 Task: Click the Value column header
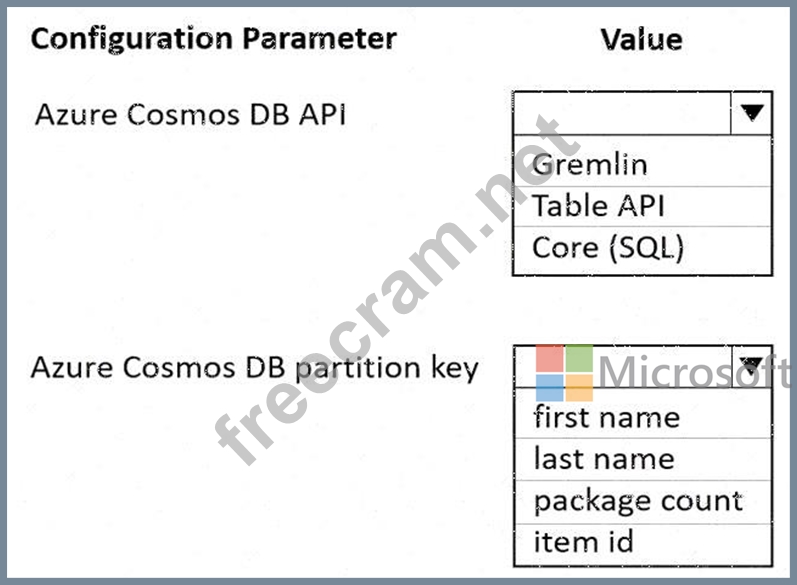point(641,40)
